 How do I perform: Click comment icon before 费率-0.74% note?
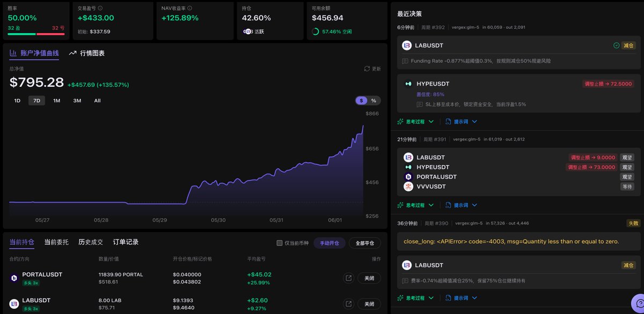[x=406, y=281]
